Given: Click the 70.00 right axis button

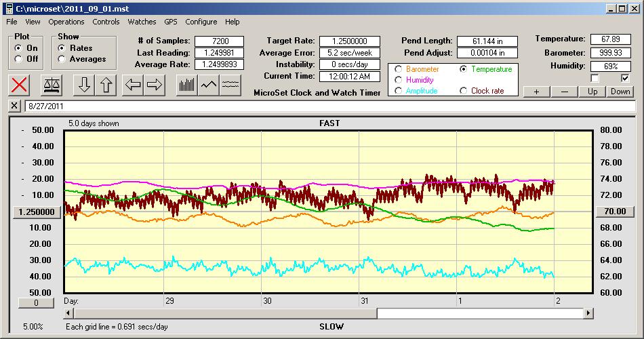Looking at the screenshot, I should pos(615,212).
